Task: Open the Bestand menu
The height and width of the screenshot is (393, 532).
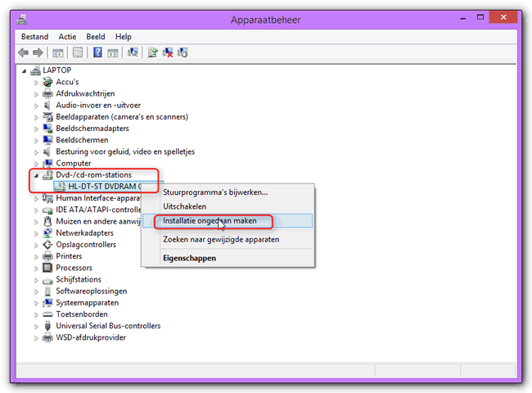Action: pos(34,37)
